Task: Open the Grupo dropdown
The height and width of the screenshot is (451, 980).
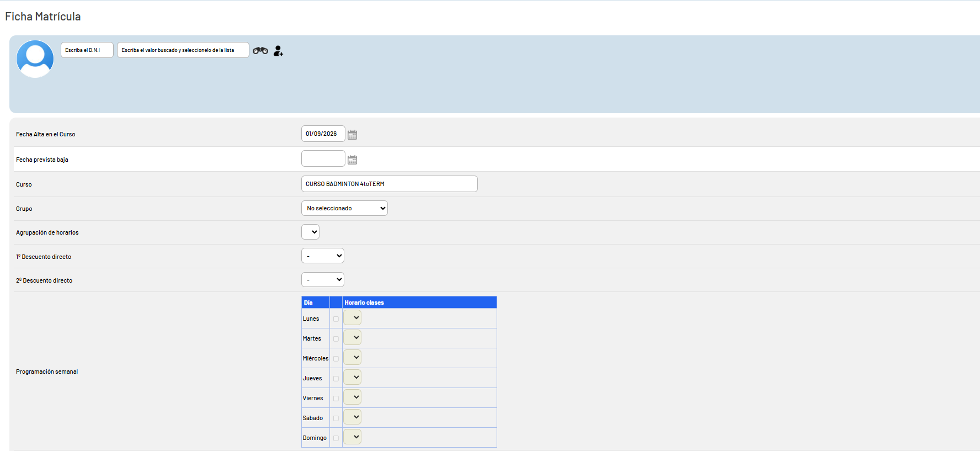Action: point(344,208)
